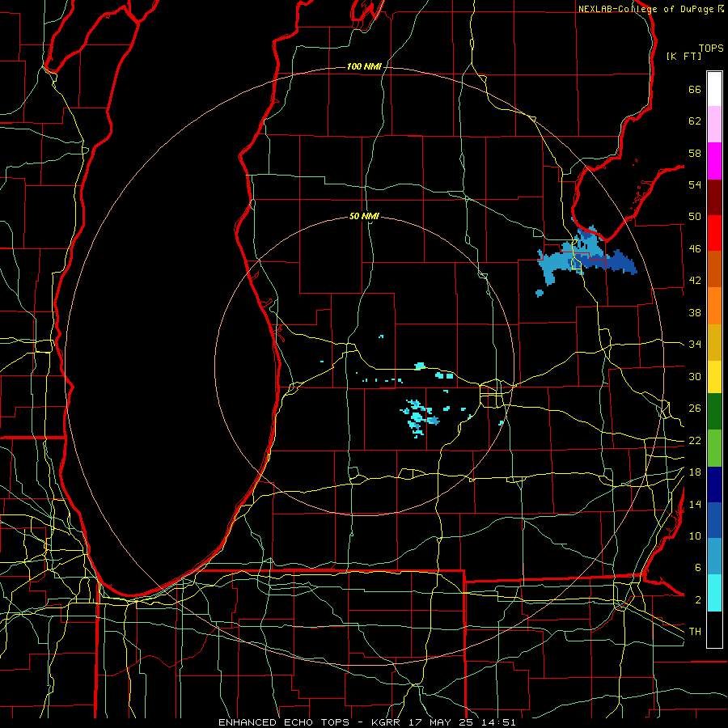The width and height of the screenshot is (728, 728).
Task: Click the TH legend label
Action: (x=695, y=632)
